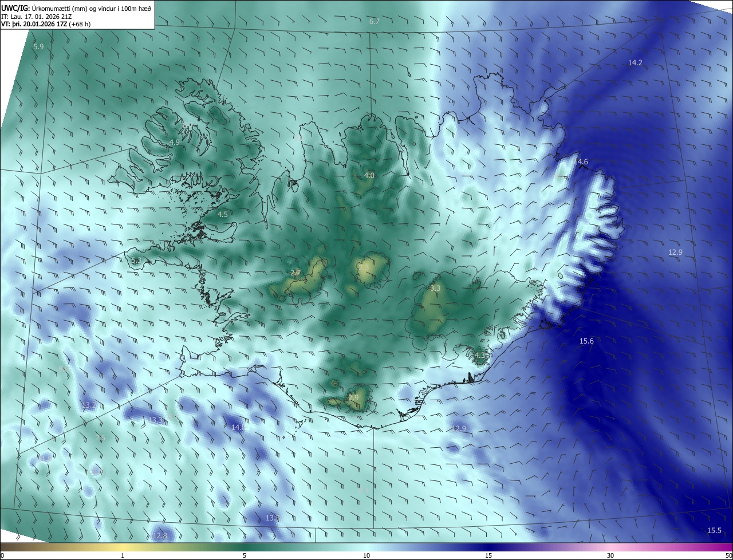Click the 4.5 value label
The image size is (733, 560).
click(223, 215)
